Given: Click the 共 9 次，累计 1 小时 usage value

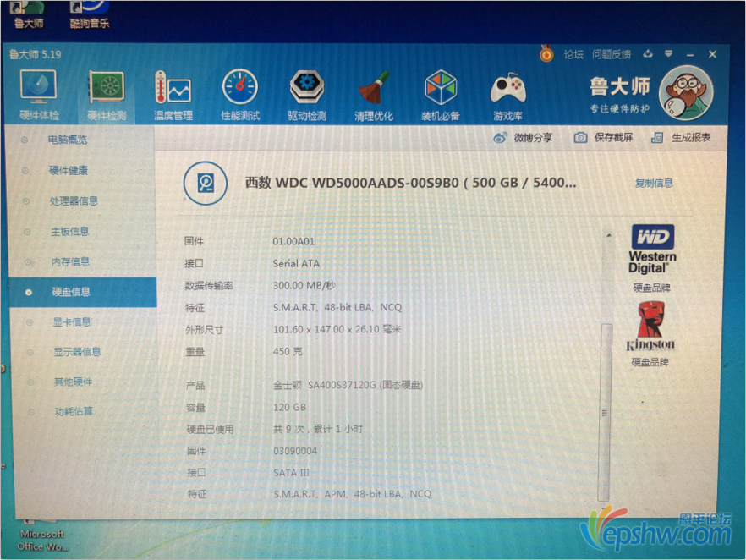Looking at the screenshot, I should click(x=318, y=429).
